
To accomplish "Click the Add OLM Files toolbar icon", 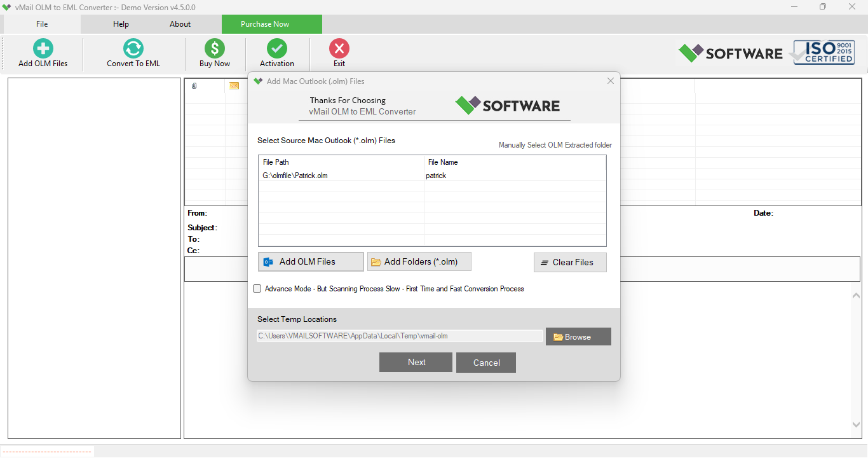I will pyautogui.click(x=42, y=53).
